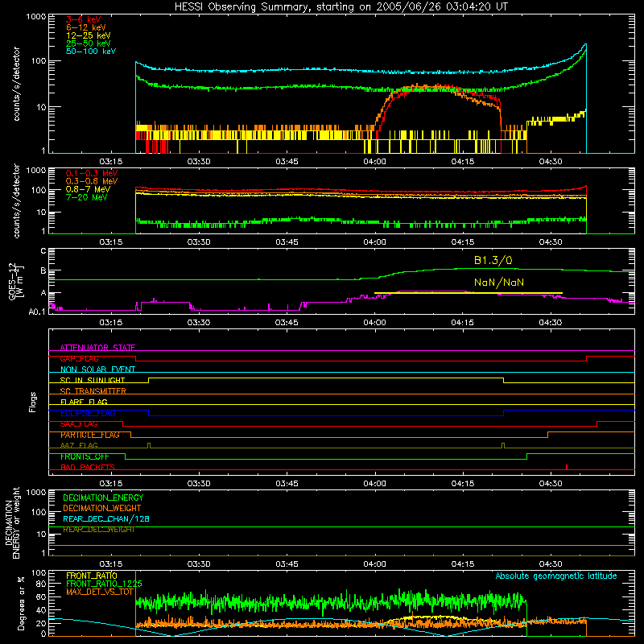Screen dimensions: 644x644
Task: Click the 0.1-0.3 MeV legend entry
Action: (x=92, y=173)
